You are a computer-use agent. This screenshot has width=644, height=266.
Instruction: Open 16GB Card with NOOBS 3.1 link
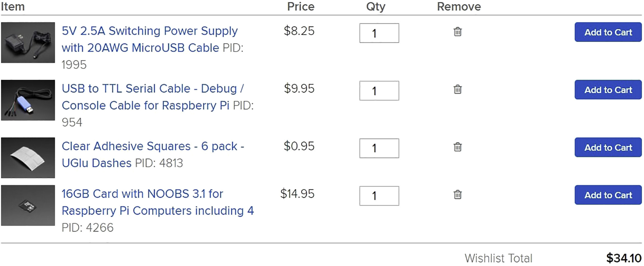click(158, 202)
